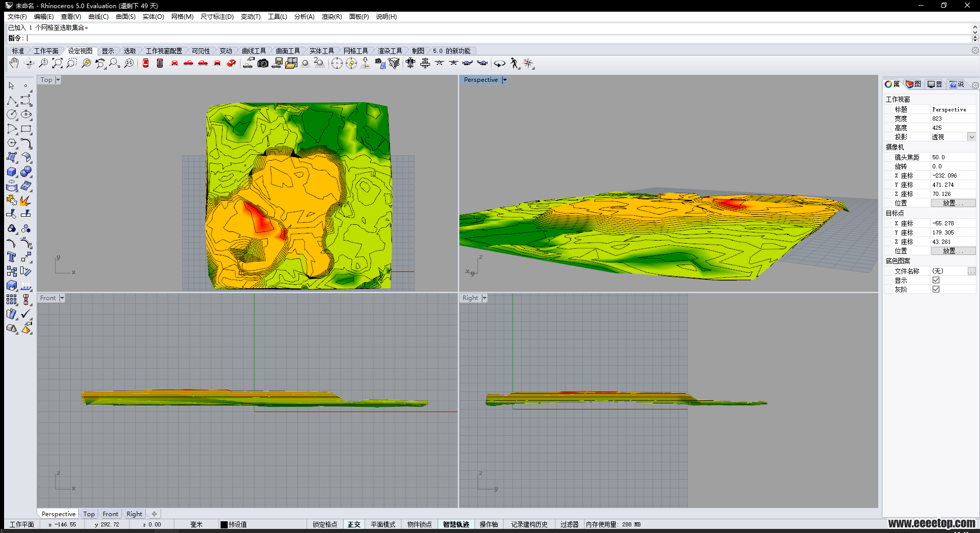
Task: Toggle 记录建构历史 record history
Action: coord(529,524)
